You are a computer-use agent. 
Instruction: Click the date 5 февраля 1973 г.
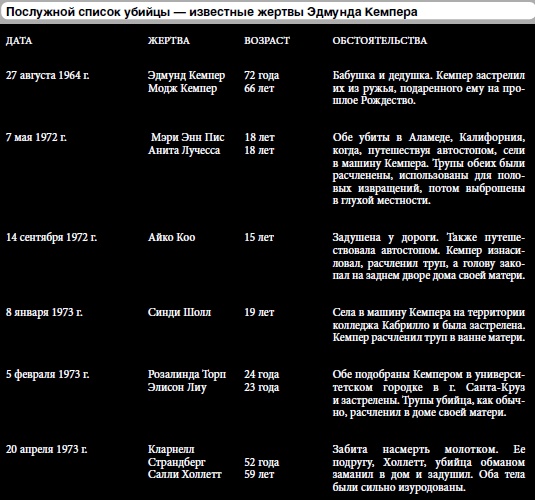point(47,374)
